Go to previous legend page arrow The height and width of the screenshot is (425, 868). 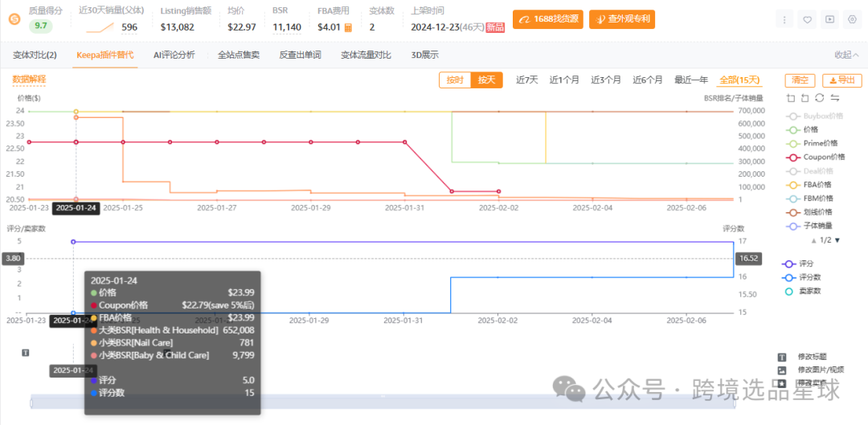[x=813, y=240]
